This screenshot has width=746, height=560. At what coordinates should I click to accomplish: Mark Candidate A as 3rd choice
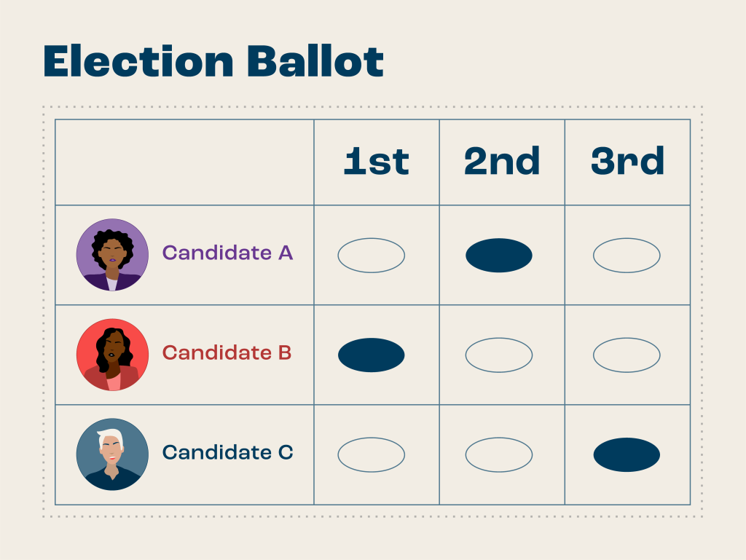coord(627,256)
